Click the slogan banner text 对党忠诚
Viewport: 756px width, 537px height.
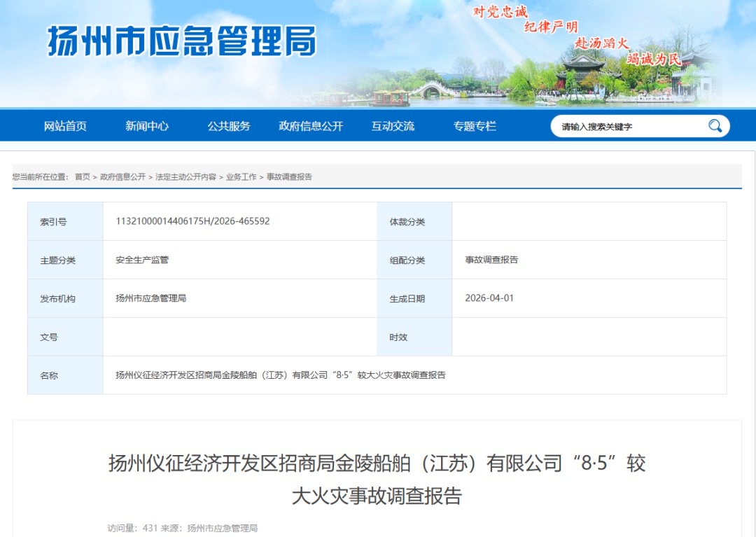coord(500,12)
